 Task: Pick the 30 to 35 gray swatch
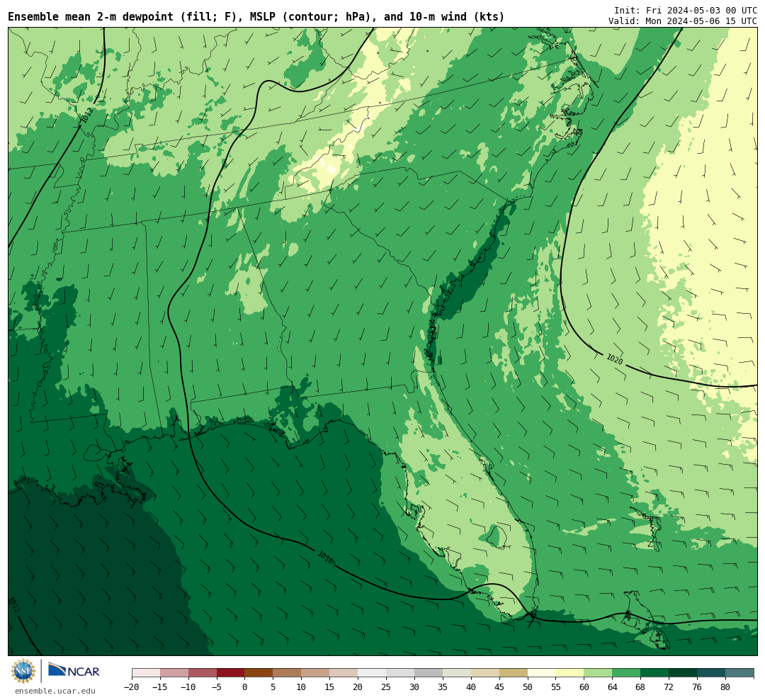tap(429, 673)
